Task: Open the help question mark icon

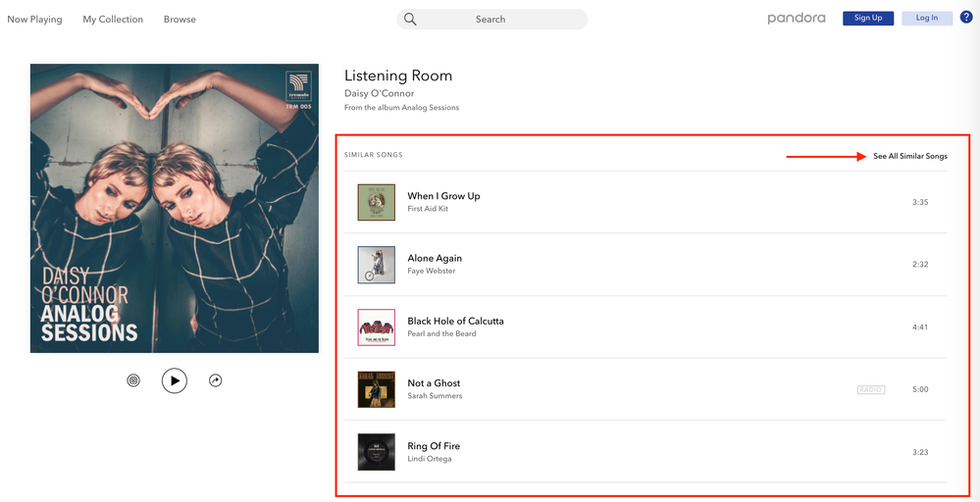Action: [x=966, y=18]
